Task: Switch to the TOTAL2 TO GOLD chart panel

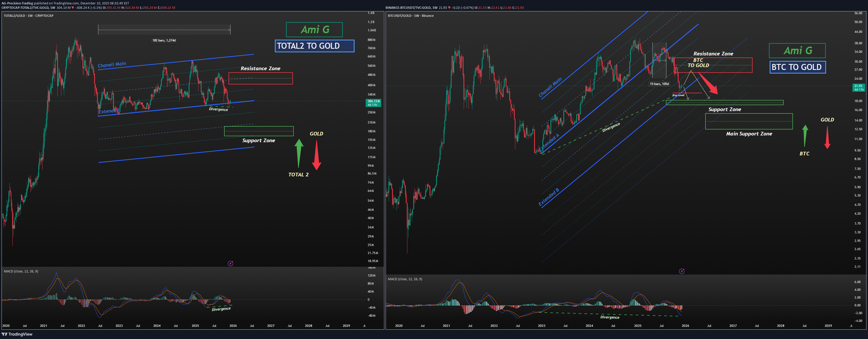Action: click(314, 46)
